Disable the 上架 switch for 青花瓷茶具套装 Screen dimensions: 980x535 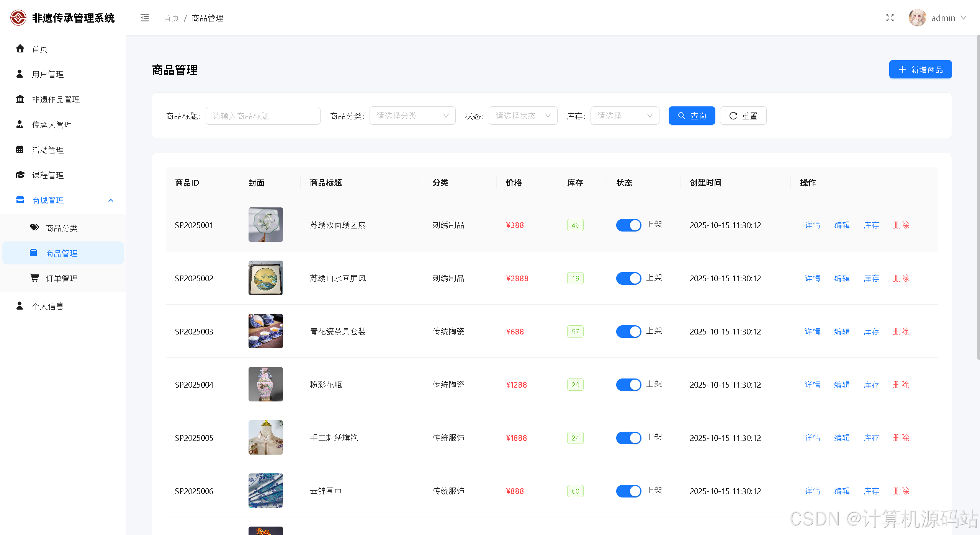(x=628, y=331)
